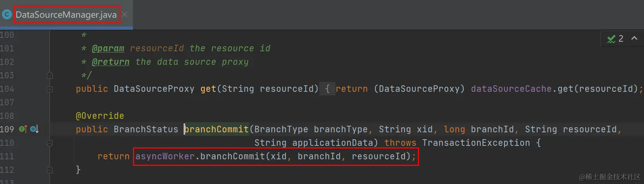Click the up arrow next to inspection count
The image size is (644, 184).
pyautogui.click(x=634, y=38)
